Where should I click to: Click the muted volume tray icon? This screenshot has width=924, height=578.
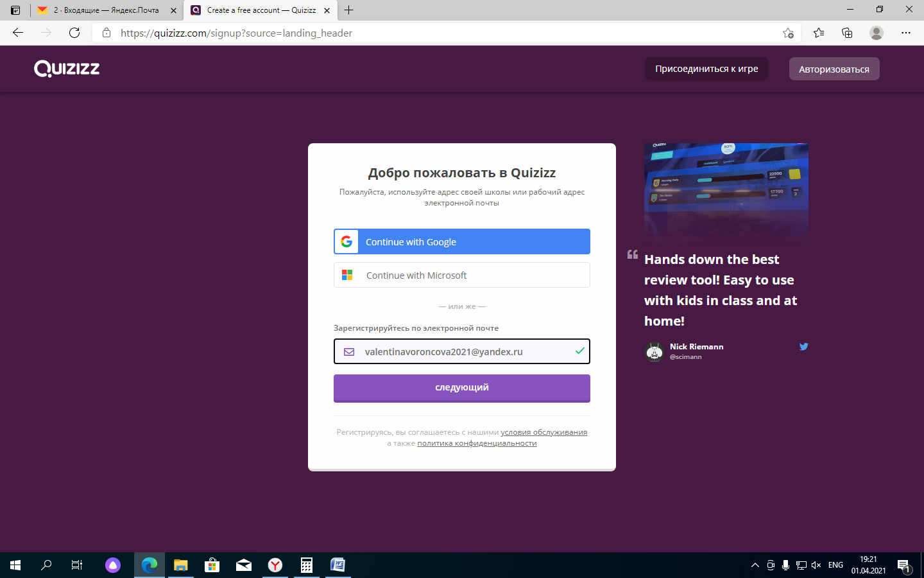(816, 565)
